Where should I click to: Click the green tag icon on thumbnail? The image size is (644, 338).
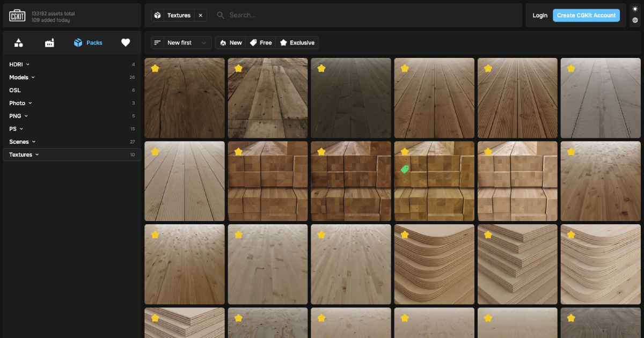pyautogui.click(x=405, y=169)
